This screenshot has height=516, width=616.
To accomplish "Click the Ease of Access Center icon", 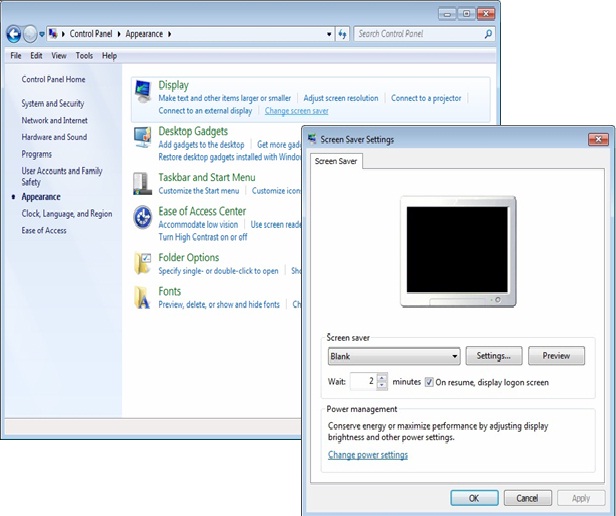I will (142, 217).
